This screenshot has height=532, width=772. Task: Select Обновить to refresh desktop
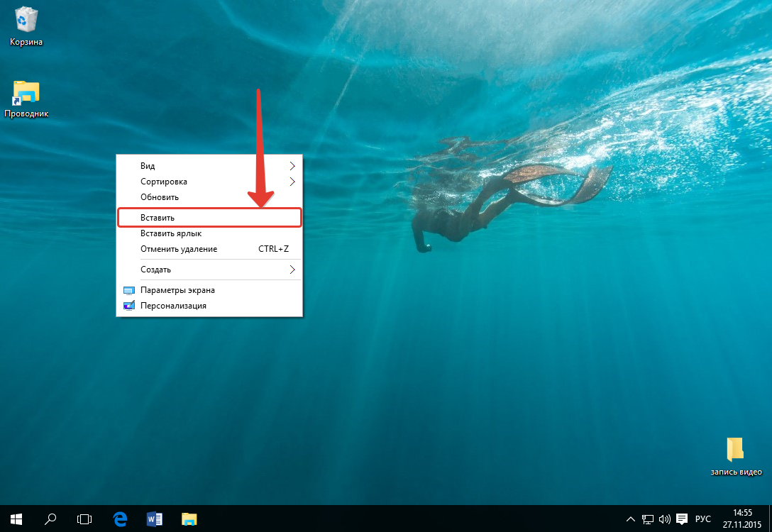(x=209, y=197)
